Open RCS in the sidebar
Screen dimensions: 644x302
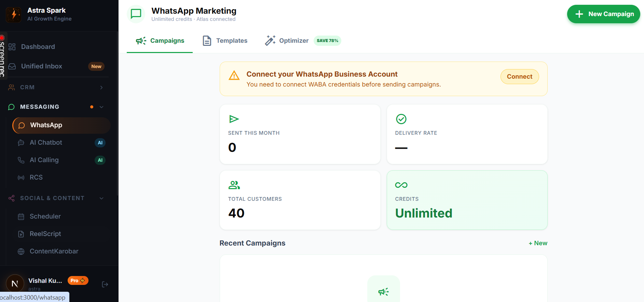tap(61, 178)
